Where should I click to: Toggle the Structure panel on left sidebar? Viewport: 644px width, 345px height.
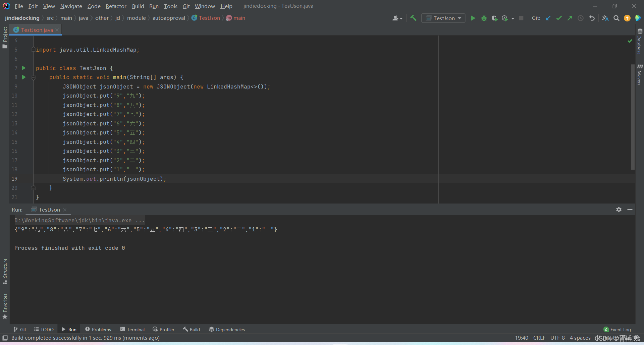tap(5, 268)
